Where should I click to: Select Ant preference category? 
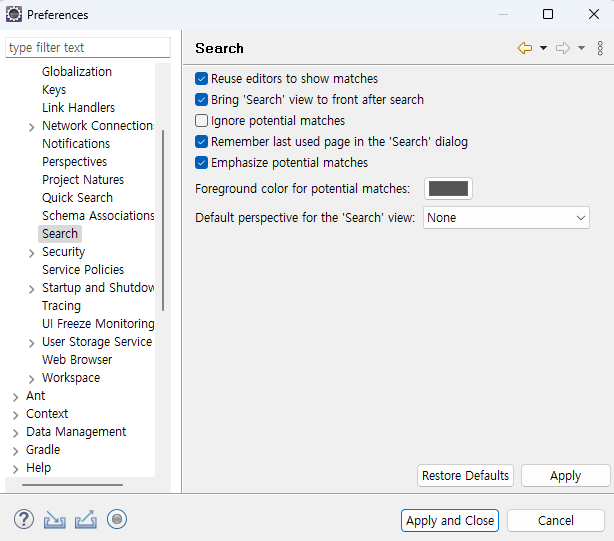coord(36,396)
